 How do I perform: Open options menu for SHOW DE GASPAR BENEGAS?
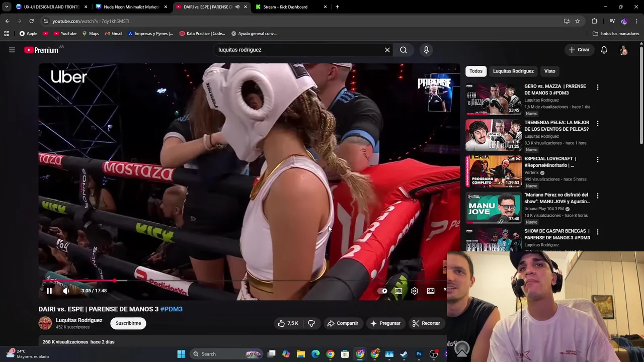(597, 232)
